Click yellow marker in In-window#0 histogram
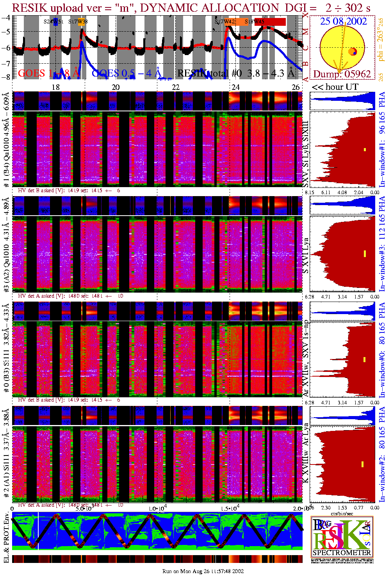This screenshot has height=577, width=392. pos(364,359)
